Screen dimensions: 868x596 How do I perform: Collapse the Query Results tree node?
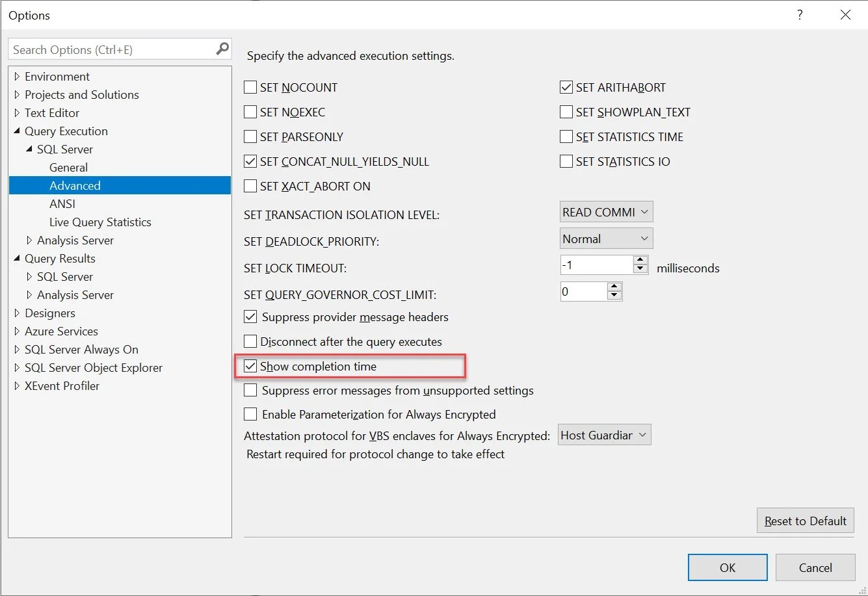[18, 258]
